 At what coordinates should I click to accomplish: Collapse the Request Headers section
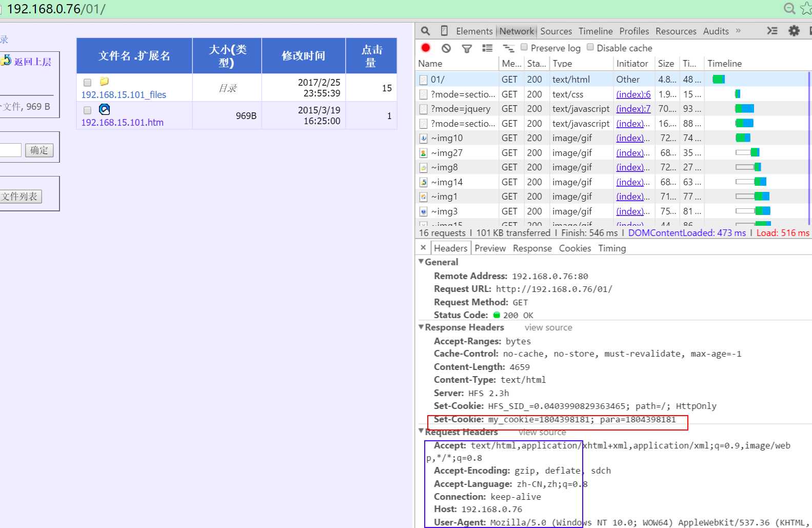point(421,431)
